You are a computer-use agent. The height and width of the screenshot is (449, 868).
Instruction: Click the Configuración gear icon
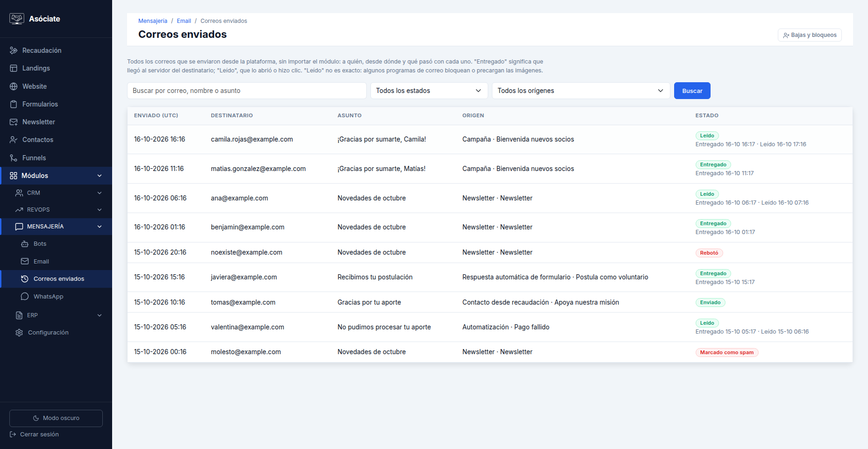click(x=19, y=333)
